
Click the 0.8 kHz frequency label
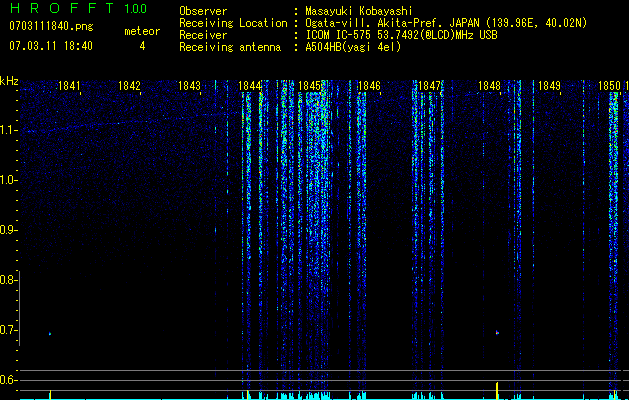tap(8, 280)
